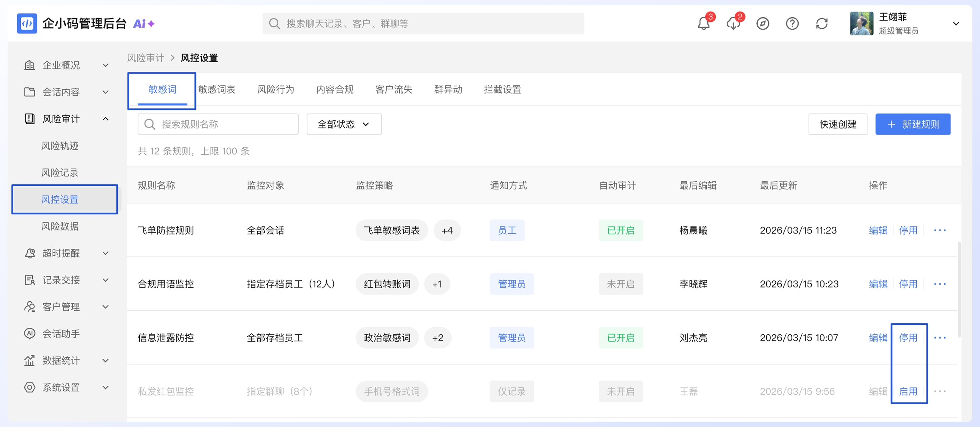Screen dimensions: 980x427
Task: Edit the 合规用语监控 row
Action: click(878, 284)
